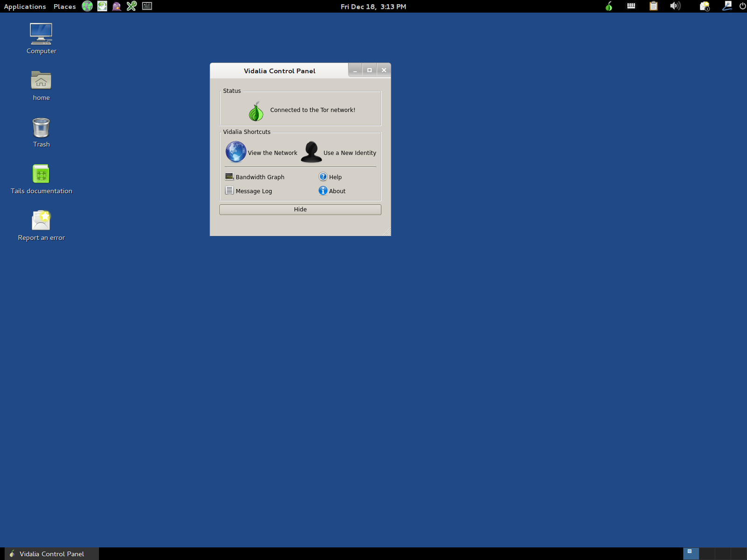
Task: Select the home folder desktop icon
Action: coord(41,86)
